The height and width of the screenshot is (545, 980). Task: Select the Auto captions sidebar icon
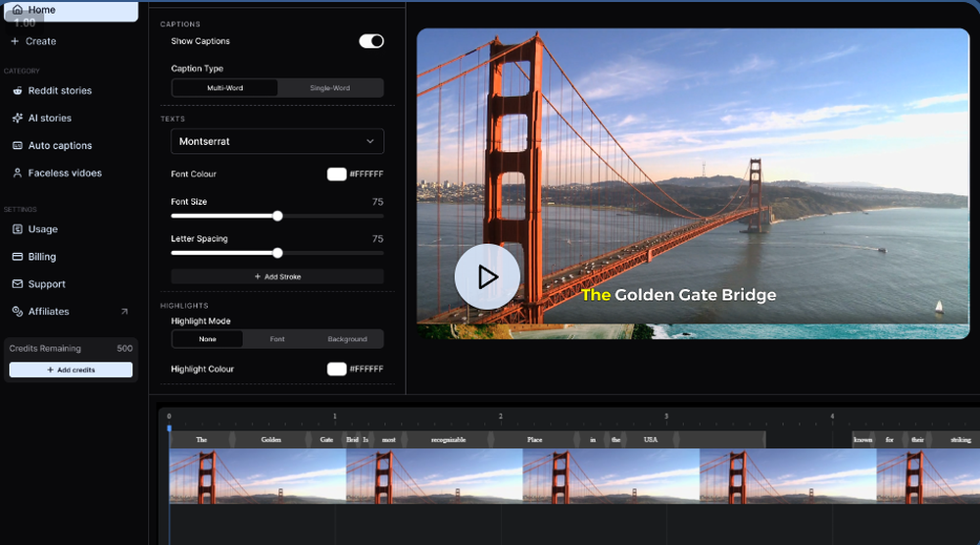pos(18,146)
